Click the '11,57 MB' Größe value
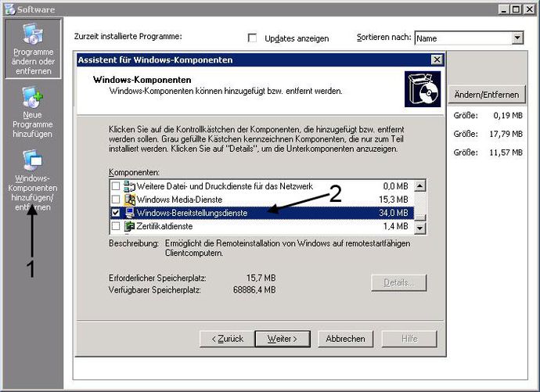The image size is (540, 392). point(506,153)
